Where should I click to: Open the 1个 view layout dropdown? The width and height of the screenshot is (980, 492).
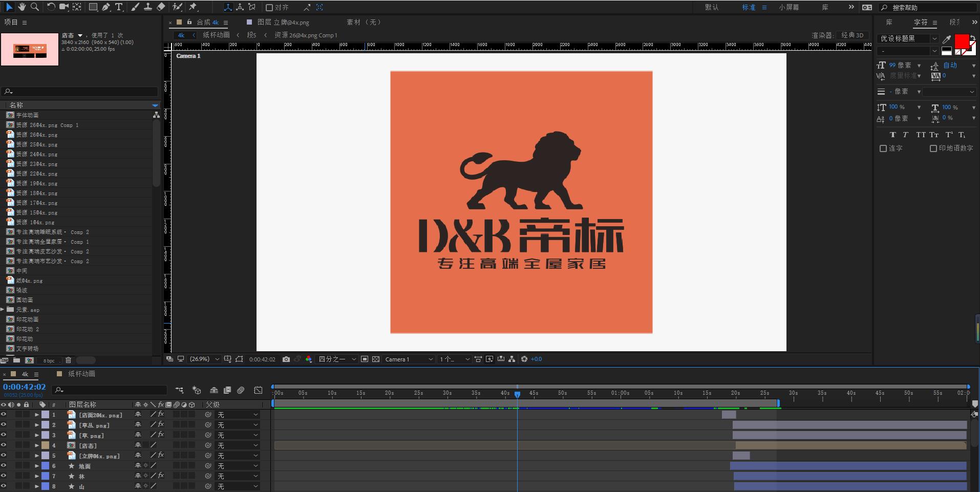click(x=454, y=359)
